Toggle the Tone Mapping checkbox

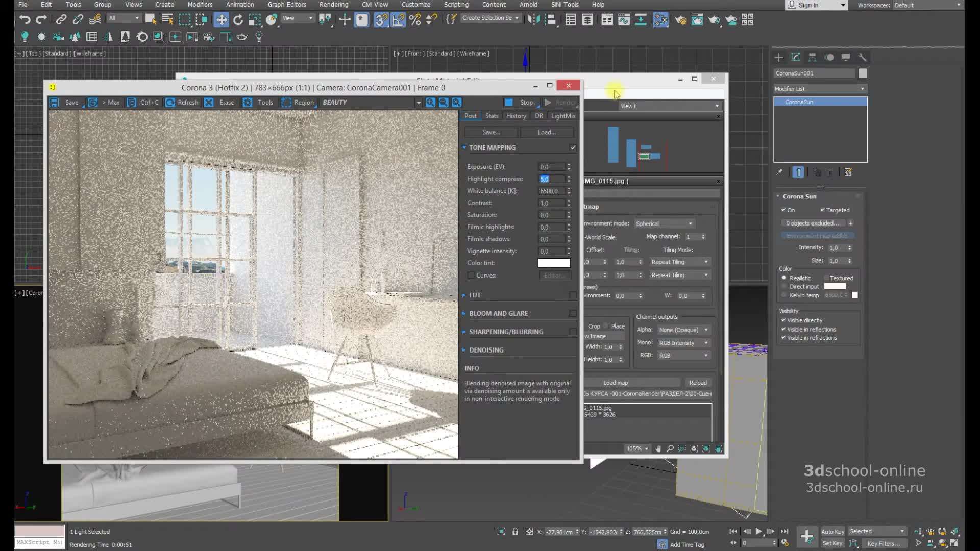[x=573, y=147]
